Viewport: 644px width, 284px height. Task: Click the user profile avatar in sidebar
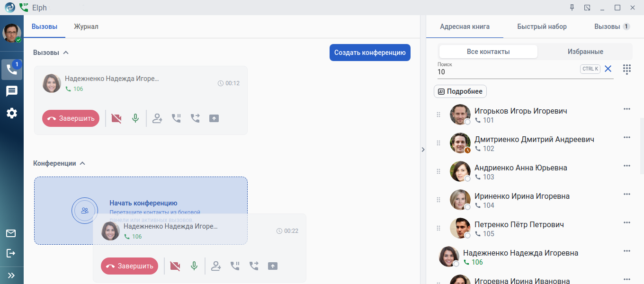click(11, 33)
